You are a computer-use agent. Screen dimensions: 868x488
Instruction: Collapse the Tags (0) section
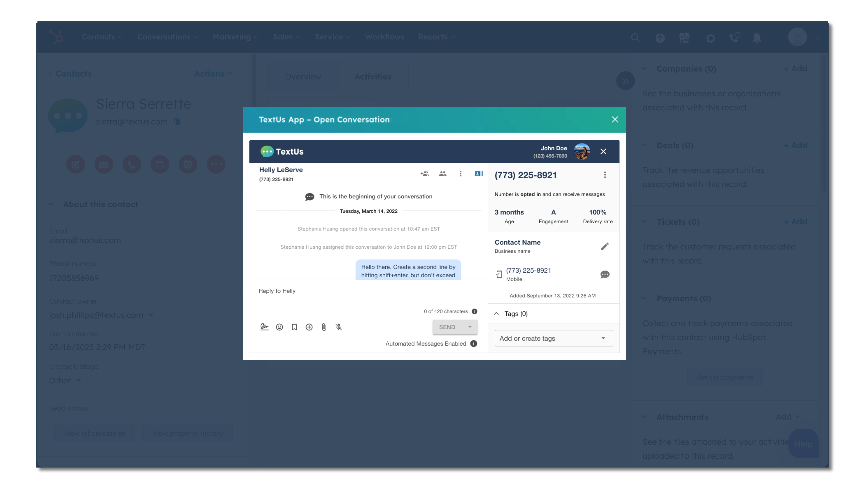[496, 314]
